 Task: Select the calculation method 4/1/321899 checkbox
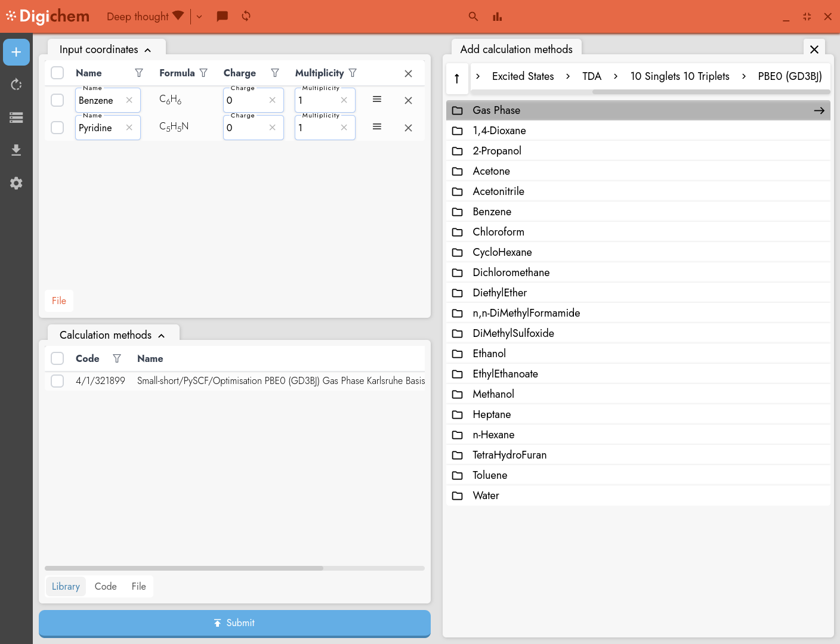(57, 381)
